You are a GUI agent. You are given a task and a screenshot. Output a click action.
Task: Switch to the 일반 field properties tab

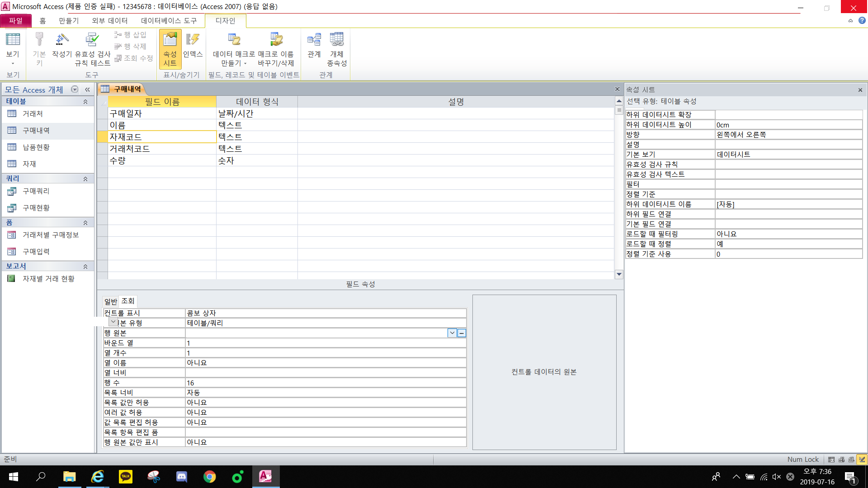coord(111,301)
